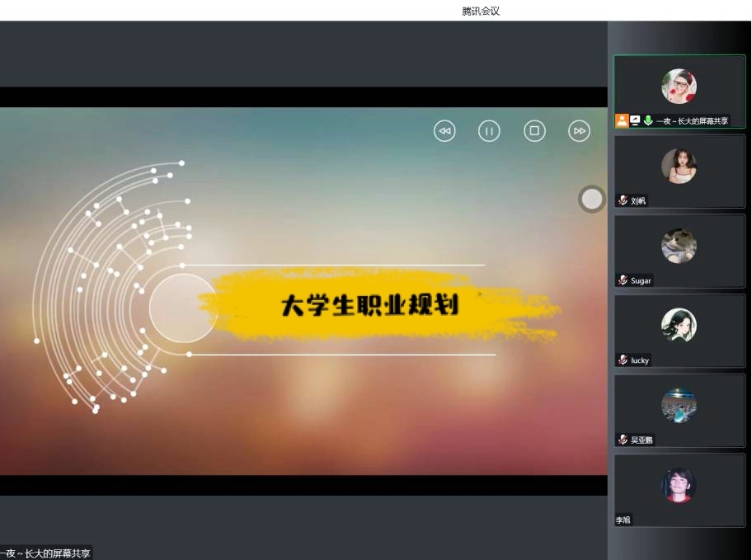Select the presenter's avatar with red glasses

click(679, 87)
